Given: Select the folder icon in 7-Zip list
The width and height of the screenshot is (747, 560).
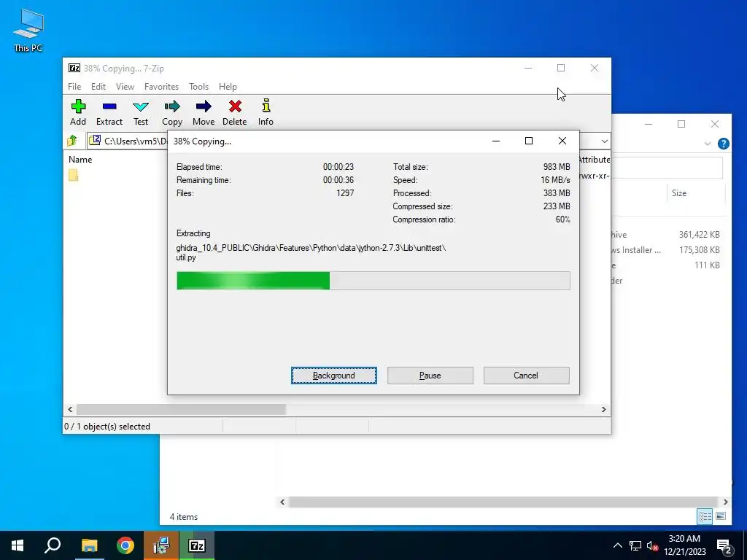Looking at the screenshot, I should [x=74, y=175].
